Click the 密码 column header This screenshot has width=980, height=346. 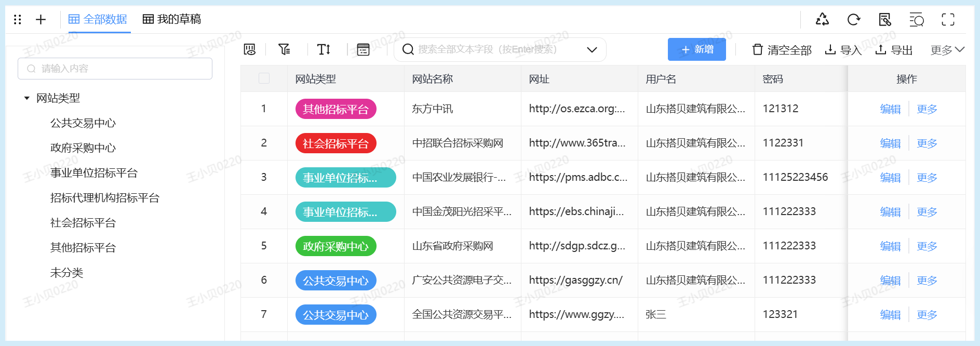(x=801, y=79)
